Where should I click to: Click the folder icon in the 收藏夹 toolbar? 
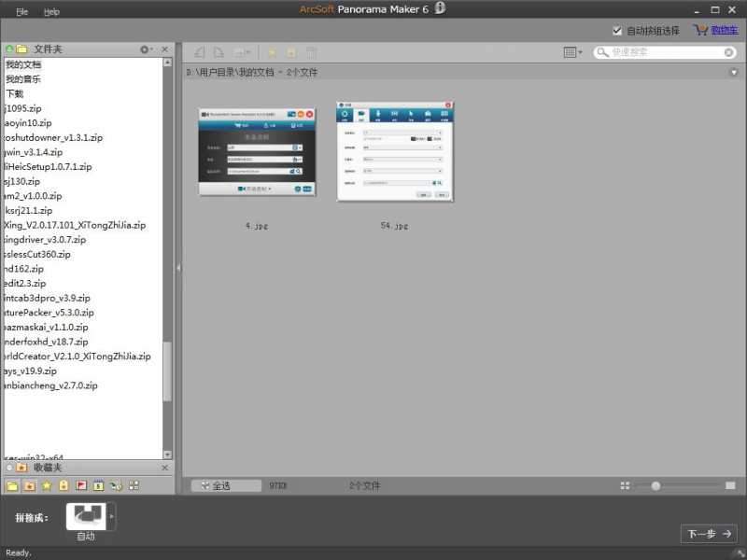click(11, 485)
